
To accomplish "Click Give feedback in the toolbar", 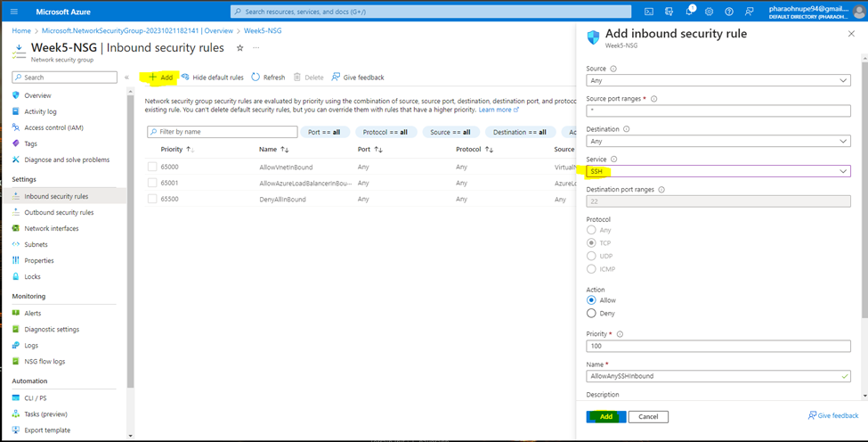I will point(358,78).
